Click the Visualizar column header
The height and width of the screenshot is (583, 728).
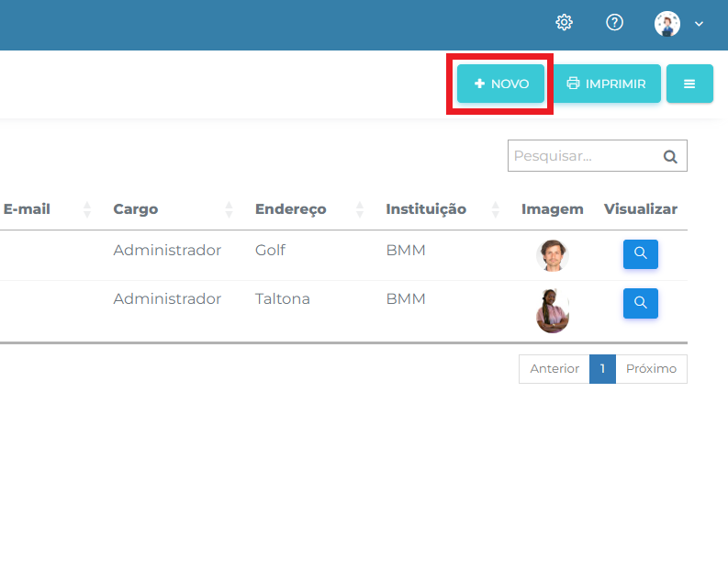[641, 209]
